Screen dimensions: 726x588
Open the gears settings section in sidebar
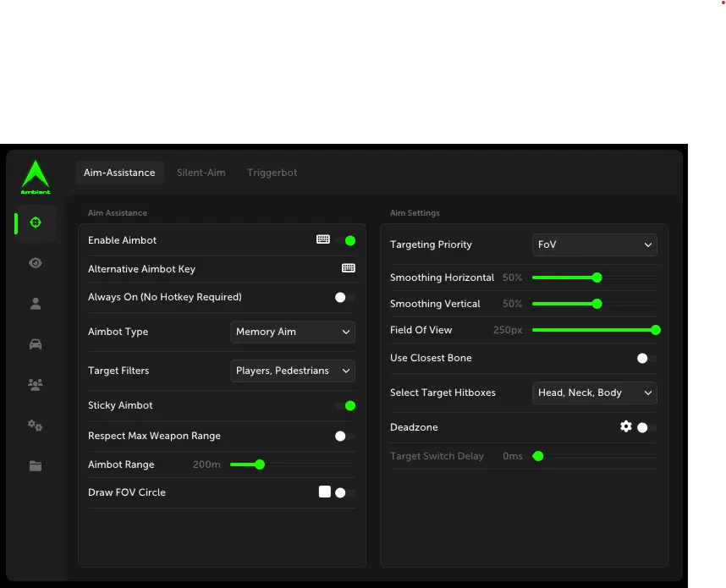point(36,426)
